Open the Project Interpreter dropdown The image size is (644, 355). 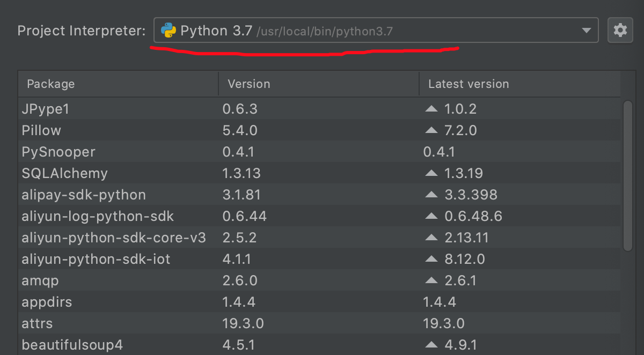(x=376, y=30)
